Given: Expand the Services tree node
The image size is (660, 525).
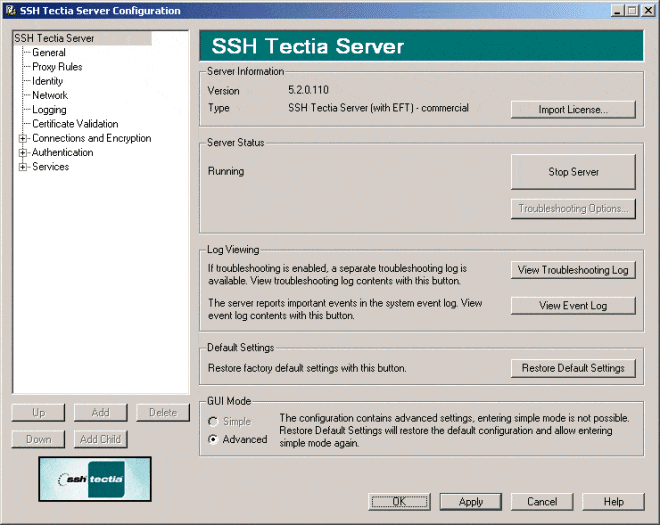Looking at the screenshot, I should pos(23,167).
